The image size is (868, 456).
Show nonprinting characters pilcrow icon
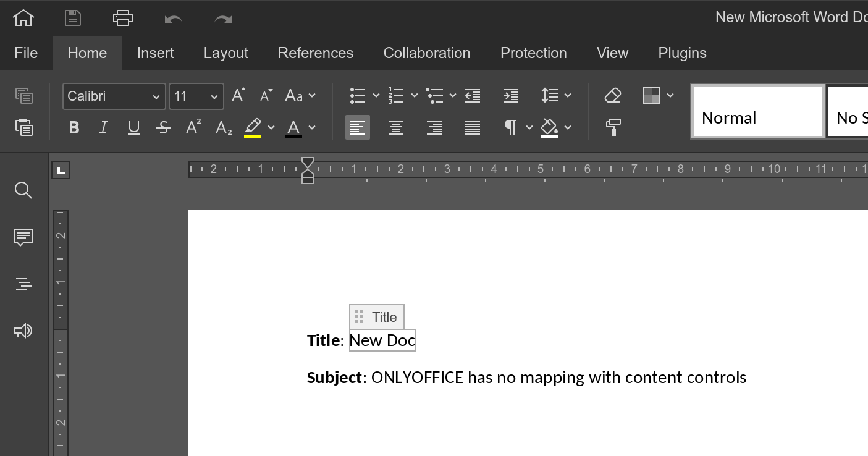(510, 128)
